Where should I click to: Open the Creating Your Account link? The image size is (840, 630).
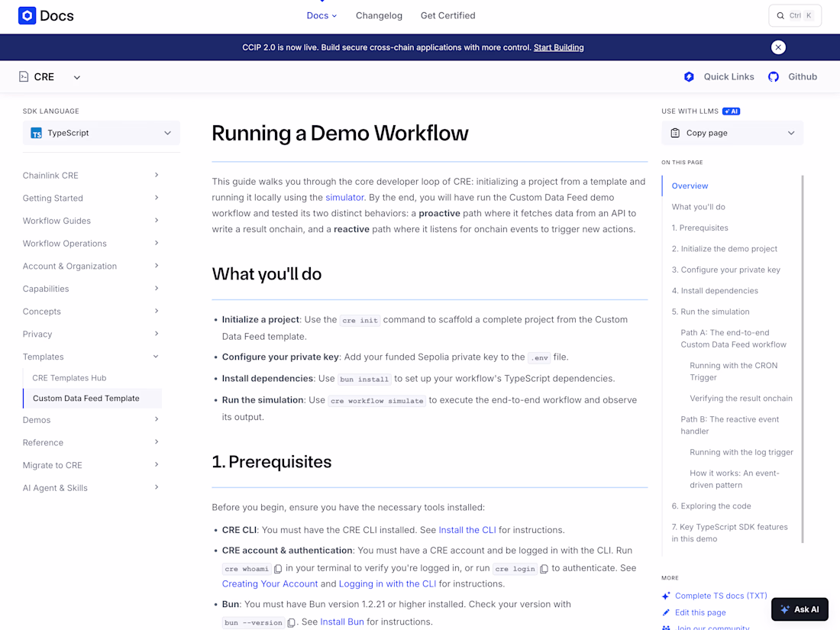click(270, 583)
